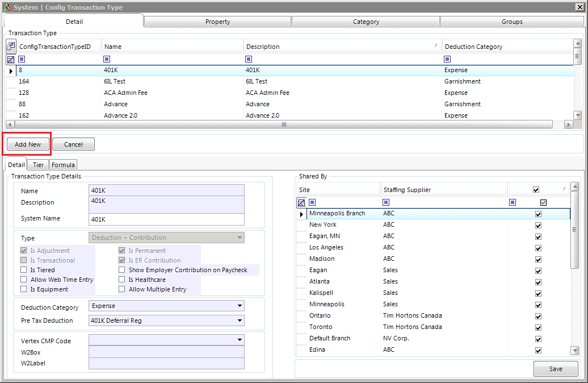This screenshot has height=383, width=588.
Task: Click the Add New button
Action: 28,144
